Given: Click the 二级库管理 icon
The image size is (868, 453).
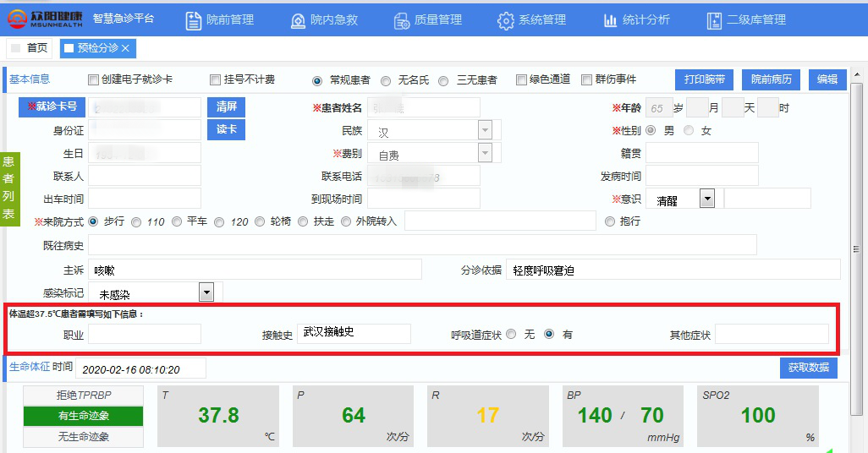Looking at the screenshot, I should (714, 21).
